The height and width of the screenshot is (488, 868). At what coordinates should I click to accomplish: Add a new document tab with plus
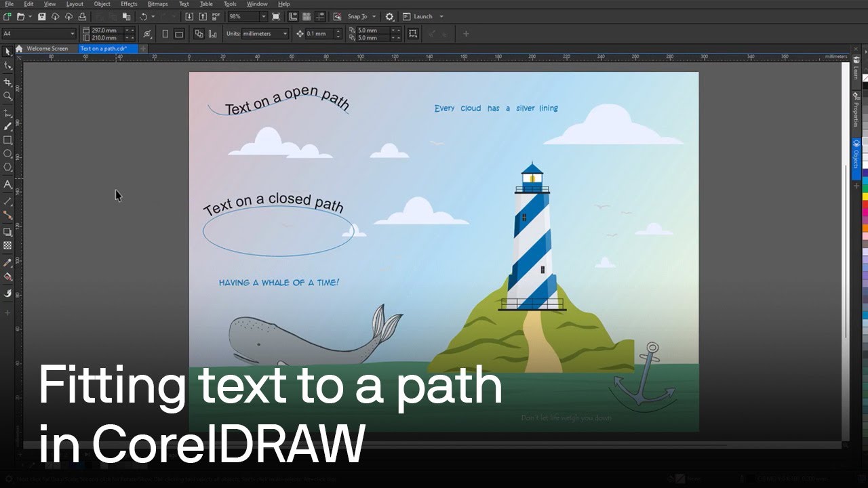142,49
